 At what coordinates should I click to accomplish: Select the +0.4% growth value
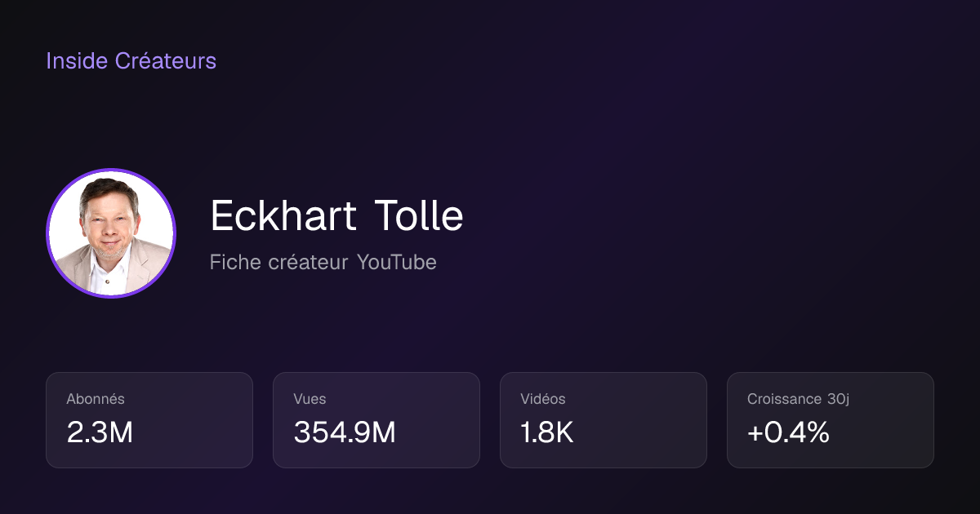coord(789,433)
